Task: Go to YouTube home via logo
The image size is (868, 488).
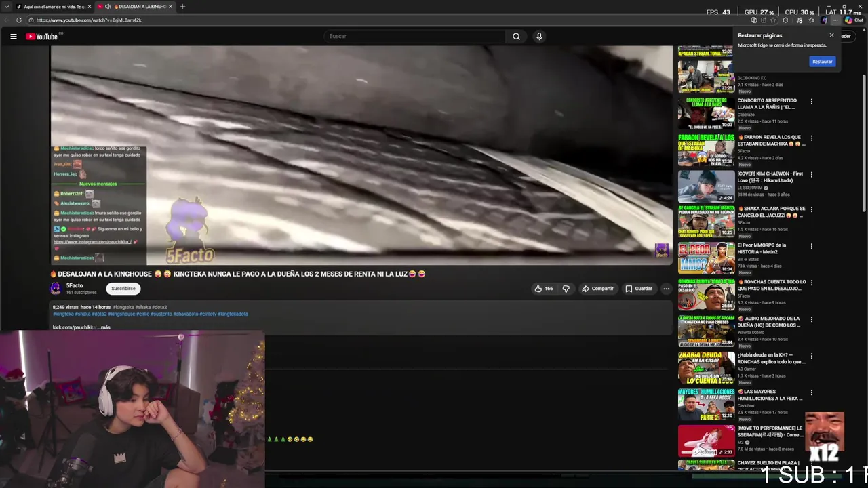Action: (41, 37)
